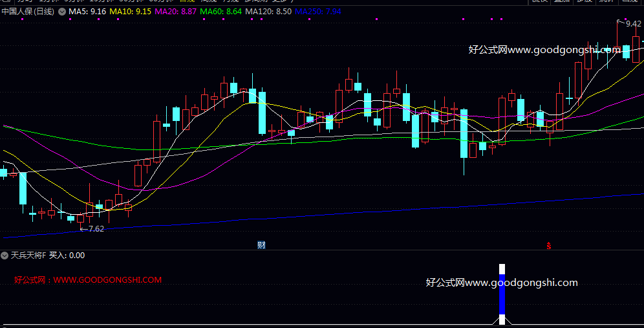Click the blue buy signal bar

point(502,294)
